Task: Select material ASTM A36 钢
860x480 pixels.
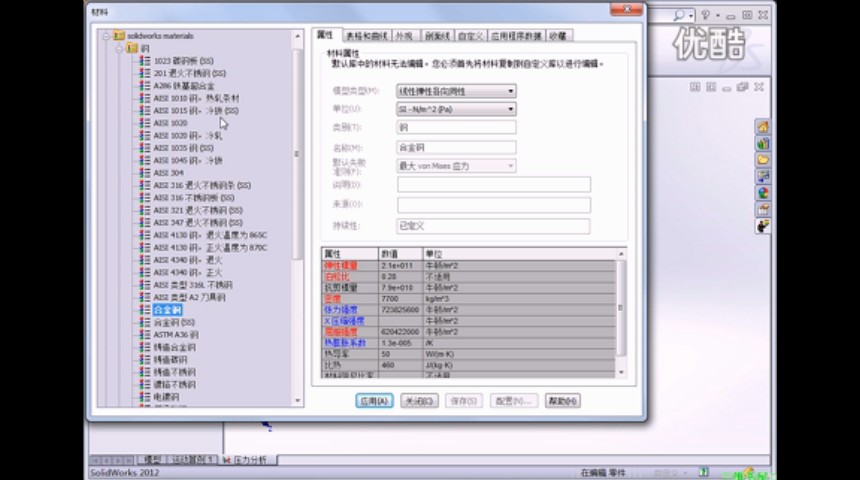Action: (x=176, y=335)
